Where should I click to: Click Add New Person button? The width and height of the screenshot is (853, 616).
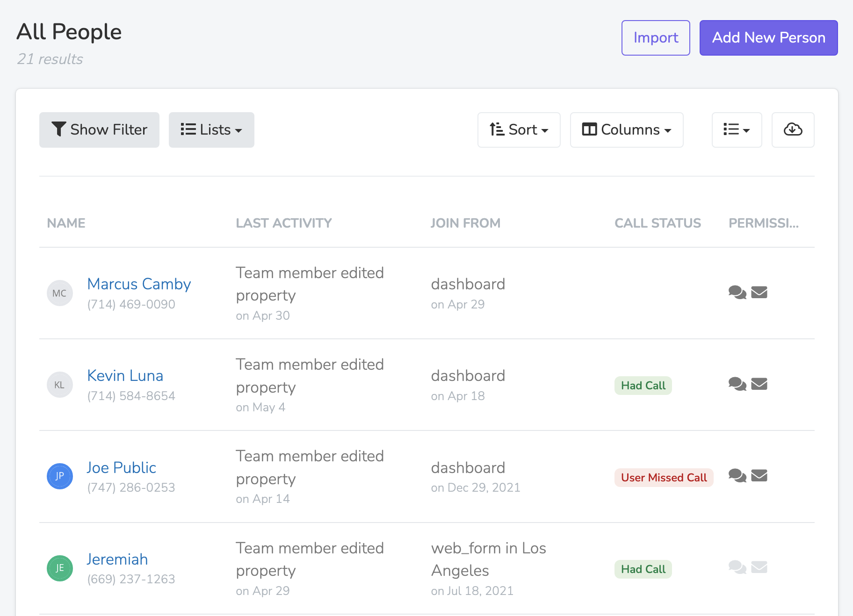click(x=768, y=38)
